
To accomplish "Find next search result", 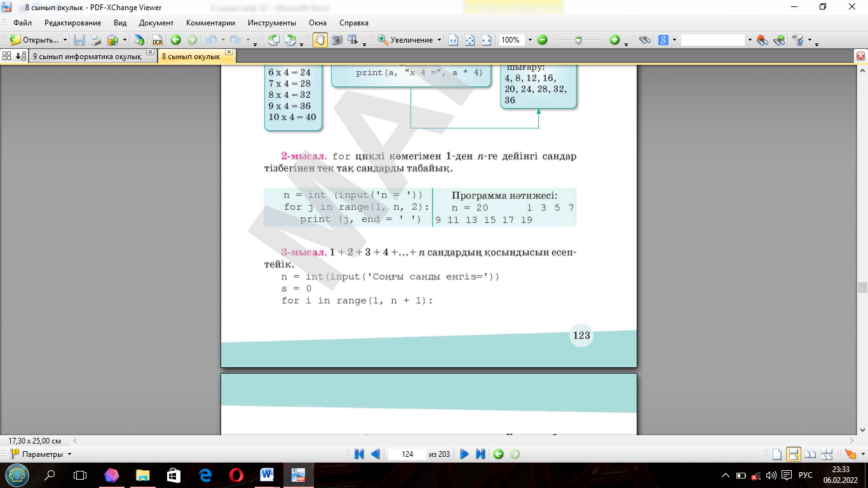I will coord(780,40).
